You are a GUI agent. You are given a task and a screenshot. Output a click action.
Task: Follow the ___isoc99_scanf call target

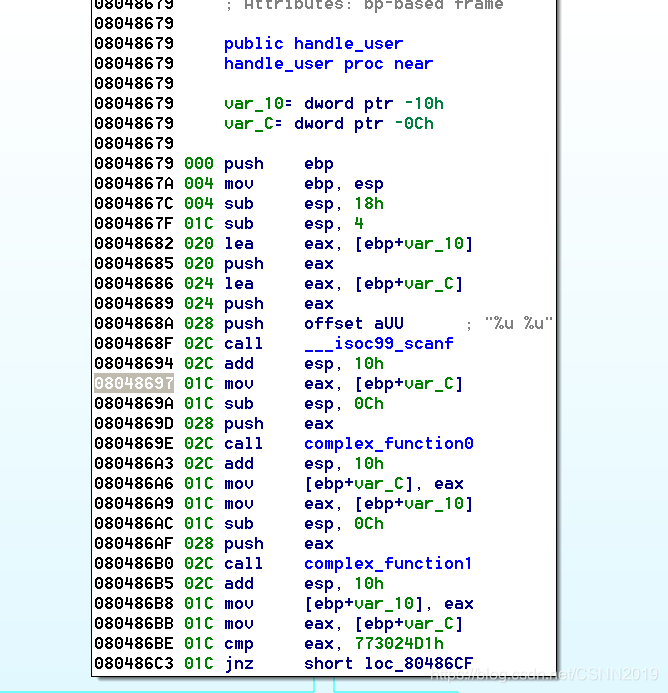(379, 343)
